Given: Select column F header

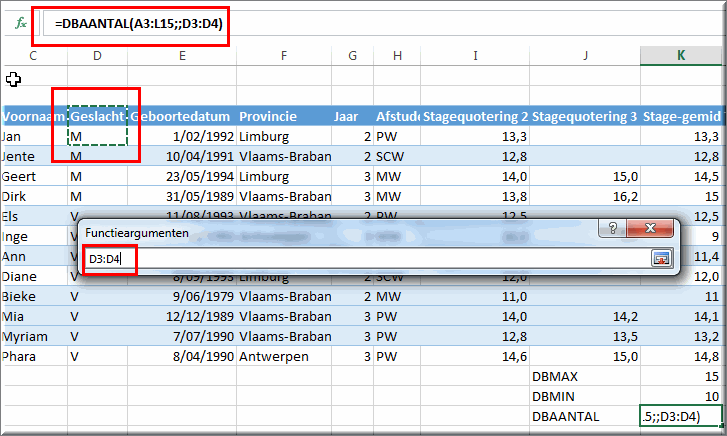Looking at the screenshot, I should click(284, 56).
